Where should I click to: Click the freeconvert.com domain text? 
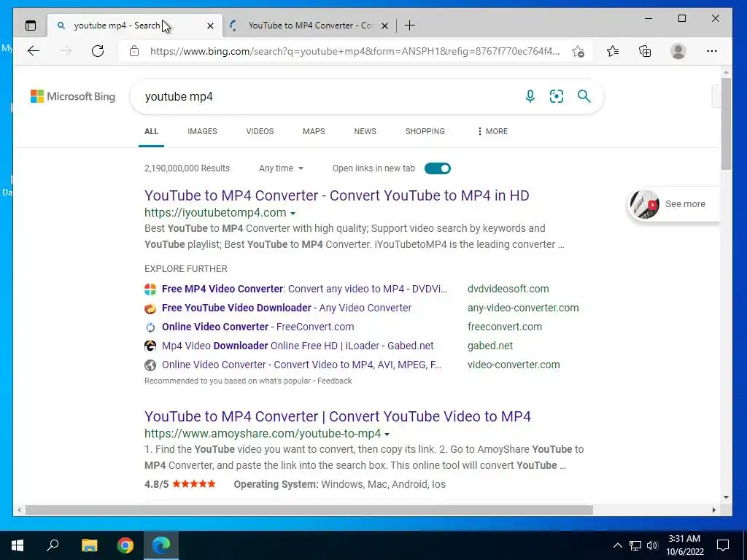point(505,327)
